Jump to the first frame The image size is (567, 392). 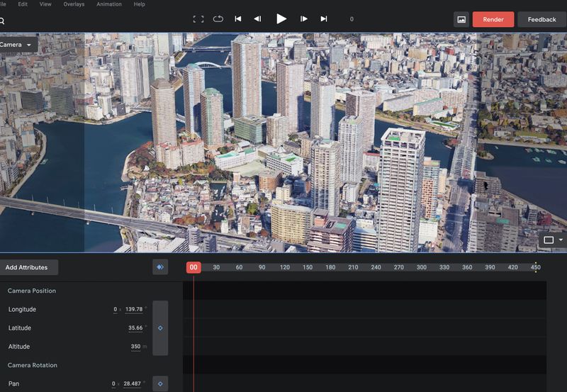tap(238, 19)
